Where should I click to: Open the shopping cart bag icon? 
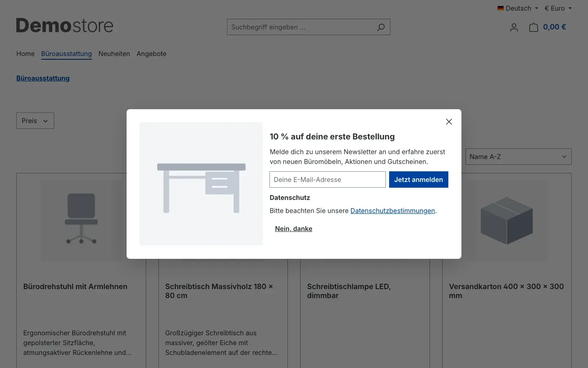533,27
